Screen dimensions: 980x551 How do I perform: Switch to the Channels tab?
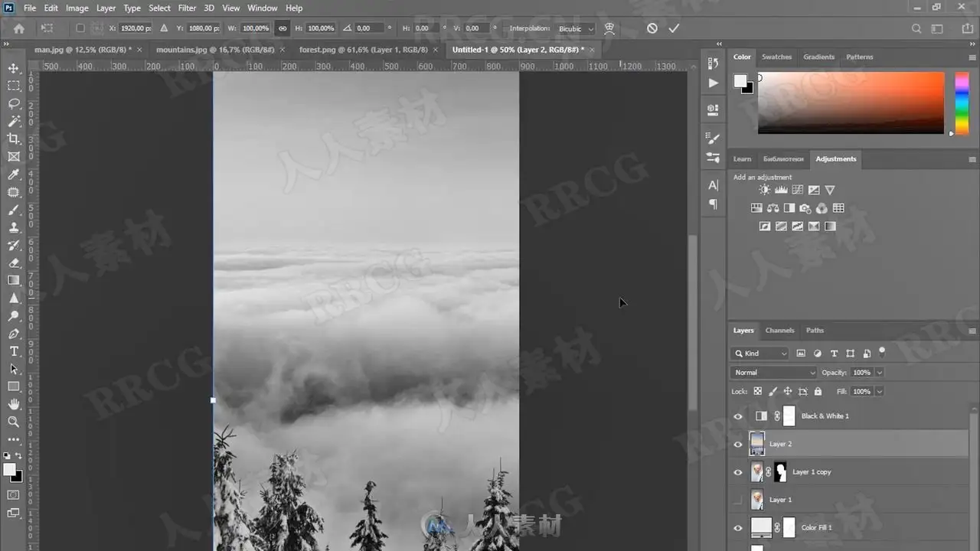click(779, 331)
